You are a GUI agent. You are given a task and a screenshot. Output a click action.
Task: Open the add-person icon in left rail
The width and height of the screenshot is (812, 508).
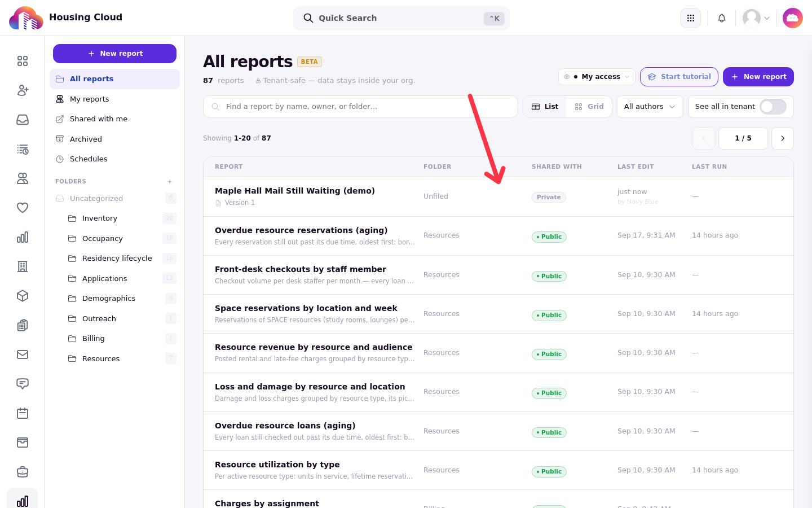point(23,90)
